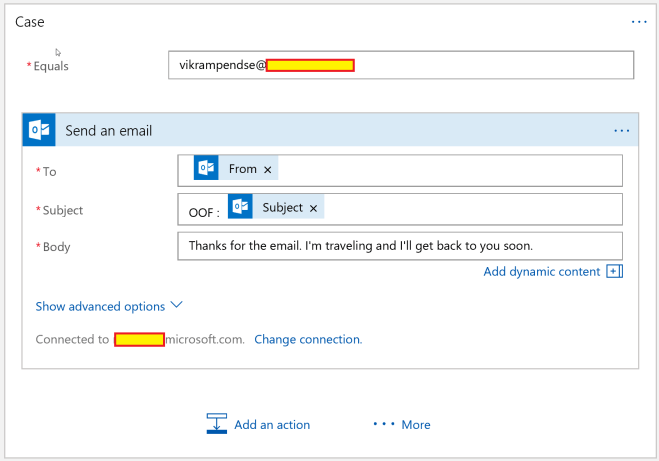The image size is (659, 461).
Task: Expand Show advanced options
Action: 100,306
